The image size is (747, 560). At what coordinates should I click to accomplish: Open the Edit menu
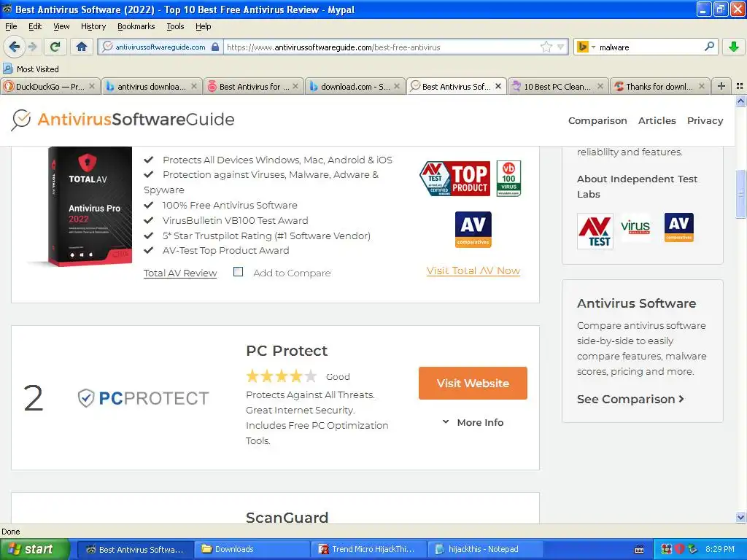35,26
